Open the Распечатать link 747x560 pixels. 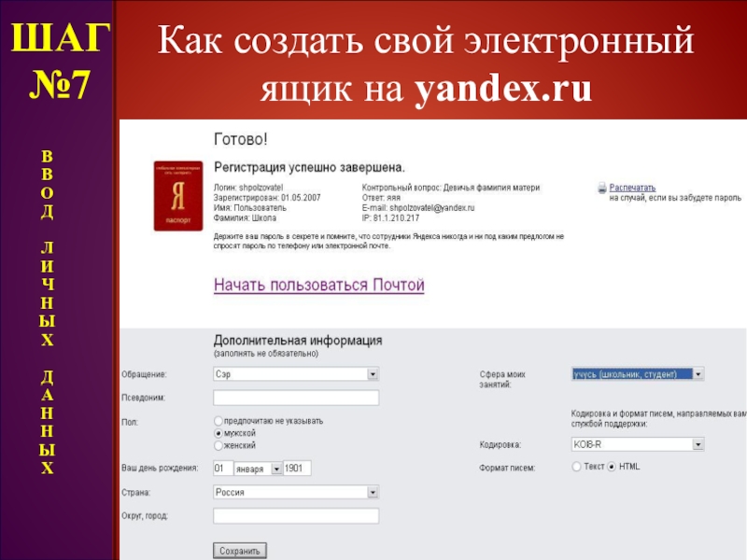click(x=632, y=188)
